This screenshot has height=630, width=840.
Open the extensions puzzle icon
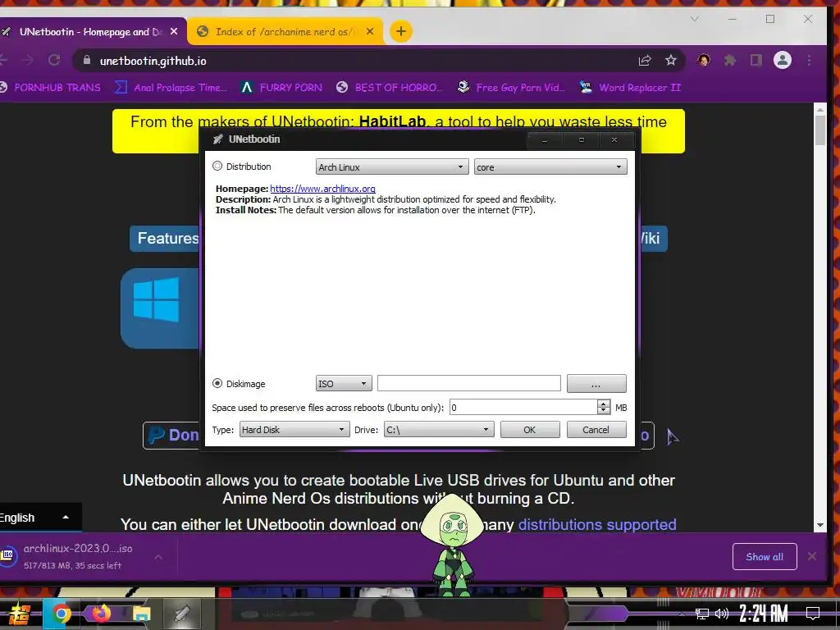click(729, 60)
